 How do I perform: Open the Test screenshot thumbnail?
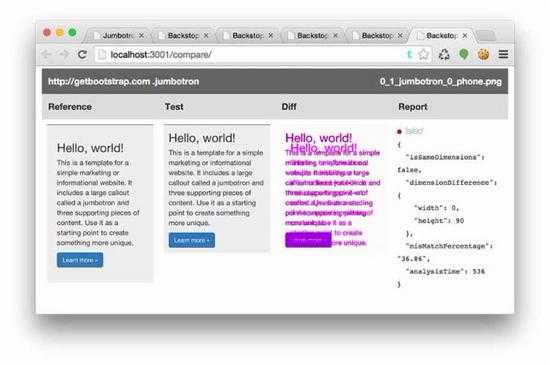tap(217, 188)
